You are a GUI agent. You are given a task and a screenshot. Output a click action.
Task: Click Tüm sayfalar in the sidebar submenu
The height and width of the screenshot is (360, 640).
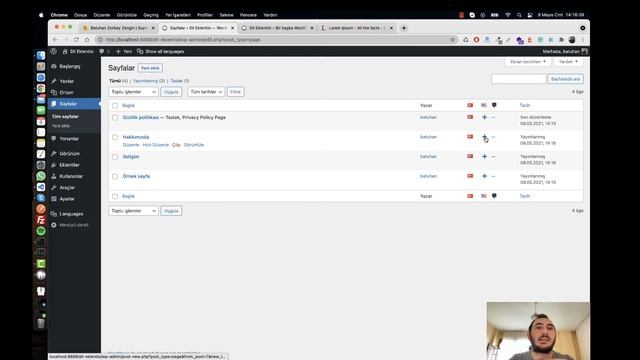[x=65, y=117]
